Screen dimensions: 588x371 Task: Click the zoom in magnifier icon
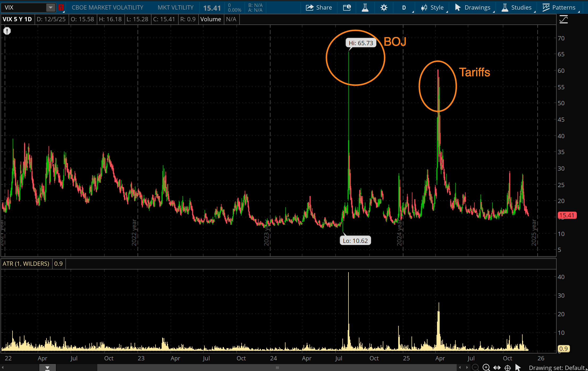(486, 368)
